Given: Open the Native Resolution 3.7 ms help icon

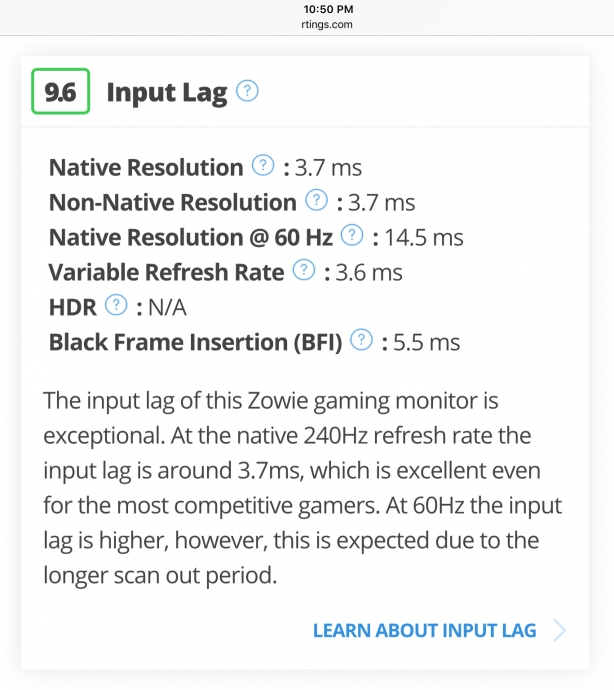Looking at the screenshot, I should point(263,167).
